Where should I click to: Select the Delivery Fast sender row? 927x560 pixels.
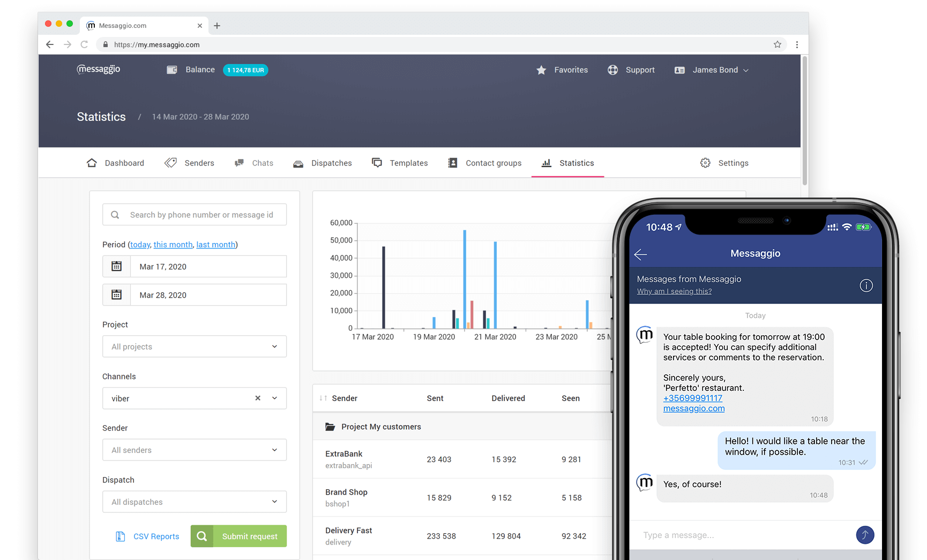(x=462, y=536)
